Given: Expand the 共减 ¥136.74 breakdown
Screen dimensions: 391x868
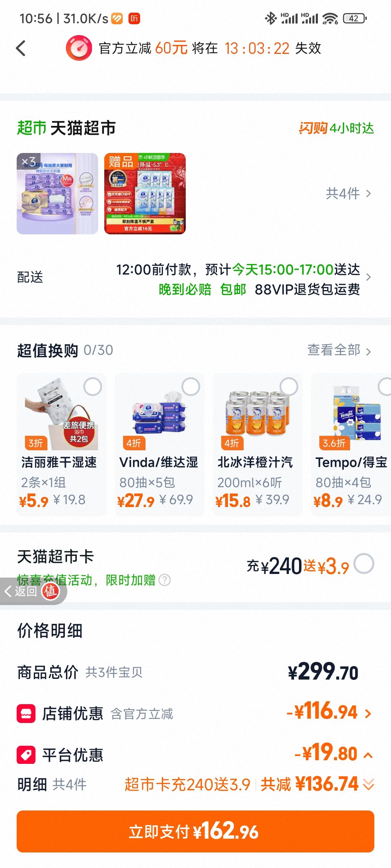Looking at the screenshot, I should click(x=369, y=784).
